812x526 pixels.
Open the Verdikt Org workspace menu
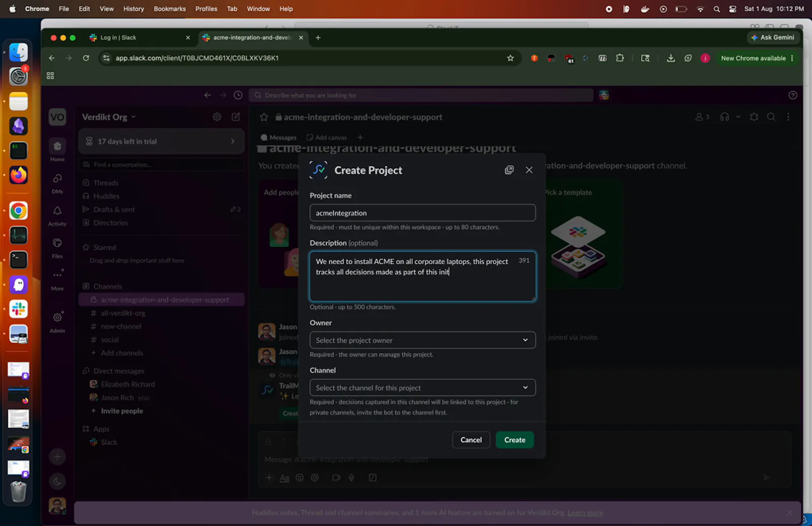pos(109,117)
